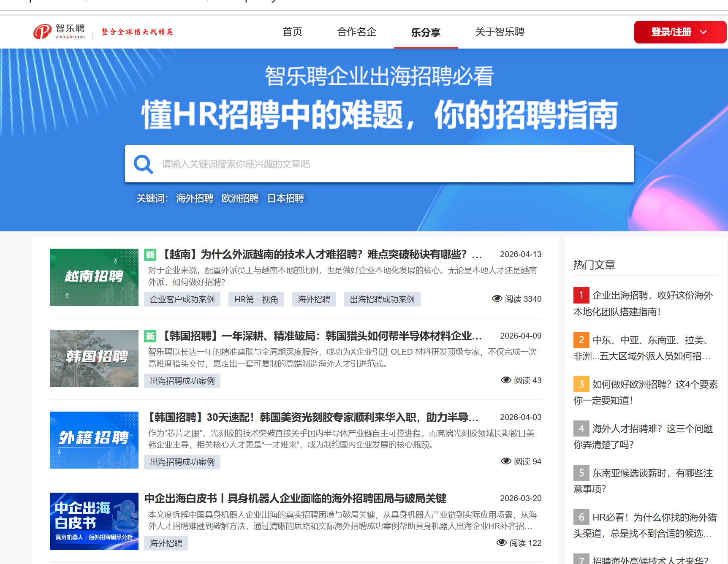The width and height of the screenshot is (728, 564).
Task: Focus the article keyword search field
Action: click(x=393, y=164)
